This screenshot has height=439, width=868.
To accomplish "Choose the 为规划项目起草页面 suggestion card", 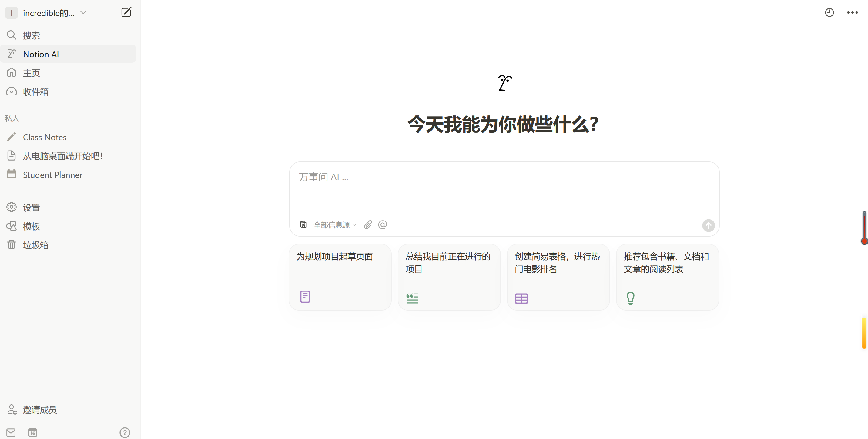I will pos(340,276).
